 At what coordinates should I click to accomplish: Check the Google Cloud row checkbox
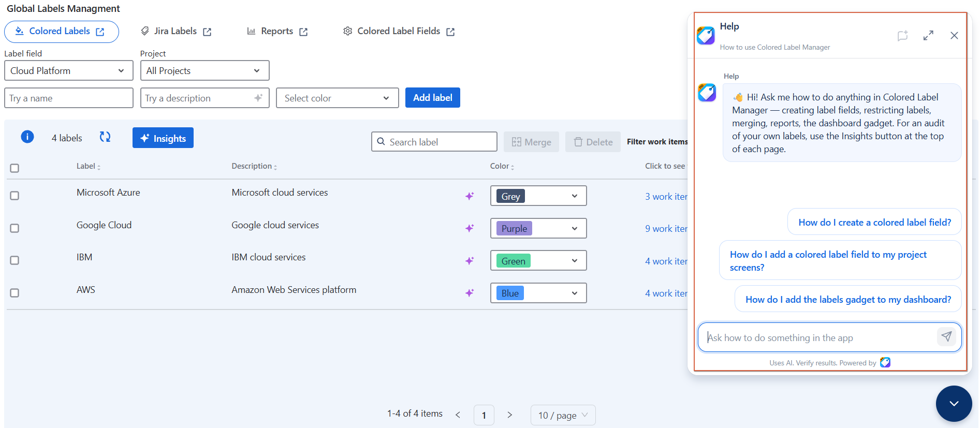pyautogui.click(x=14, y=228)
